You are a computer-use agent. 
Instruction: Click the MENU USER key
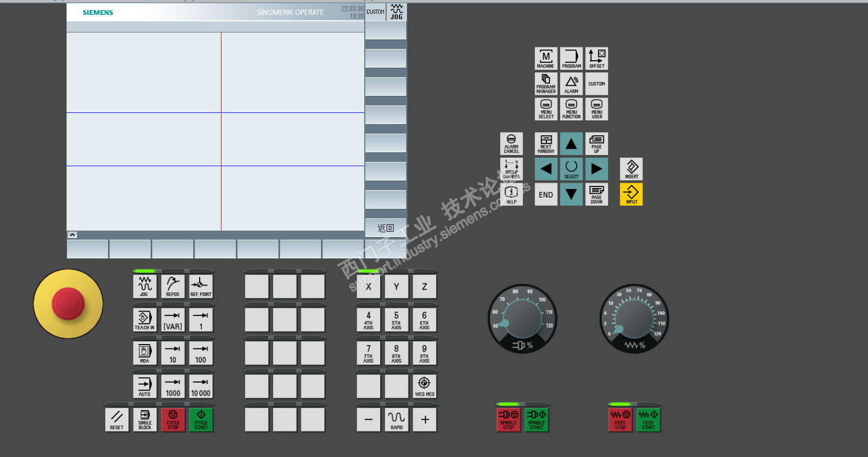click(597, 109)
